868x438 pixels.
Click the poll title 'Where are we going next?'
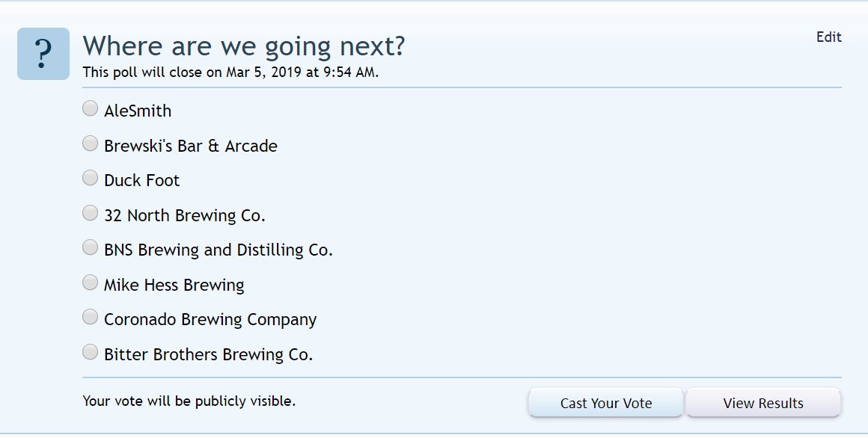pyautogui.click(x=244, y=46)
